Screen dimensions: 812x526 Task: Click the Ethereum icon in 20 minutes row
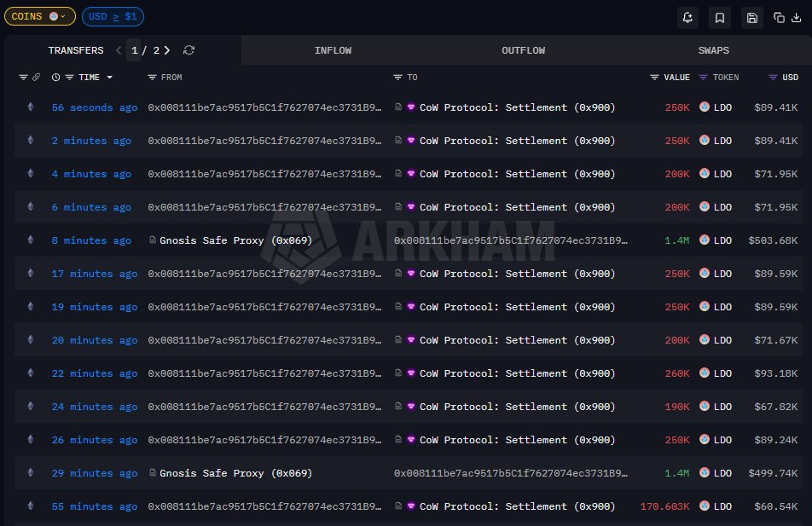pos(31,339)
